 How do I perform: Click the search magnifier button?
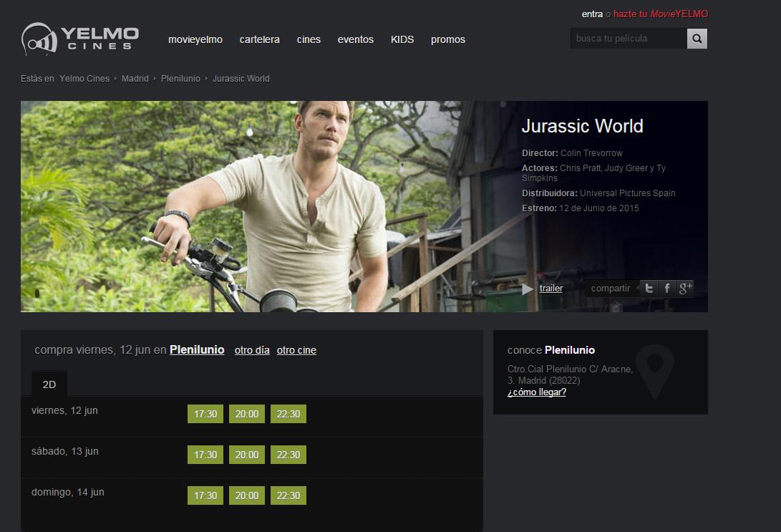tap(697, 39)
